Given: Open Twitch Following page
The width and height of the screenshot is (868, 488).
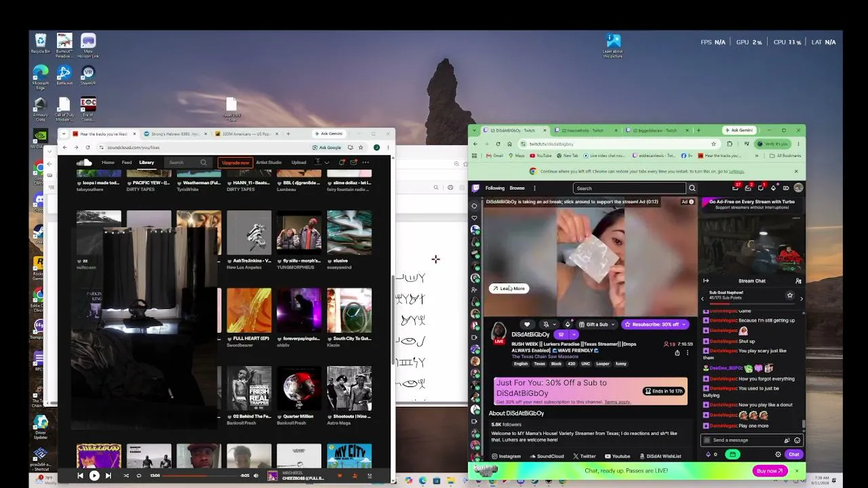Looking at the screenshot, I should 495,188.
